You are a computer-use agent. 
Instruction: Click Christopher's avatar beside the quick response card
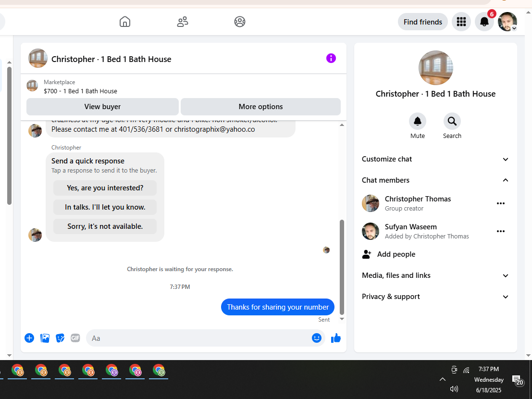pos(35,235)
